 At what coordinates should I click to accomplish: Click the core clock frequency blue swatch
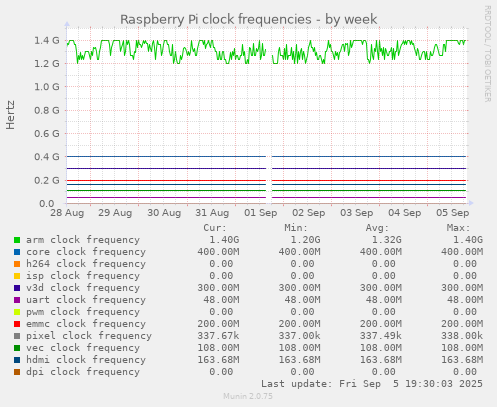pyautogui.click(x=17, y=252)
